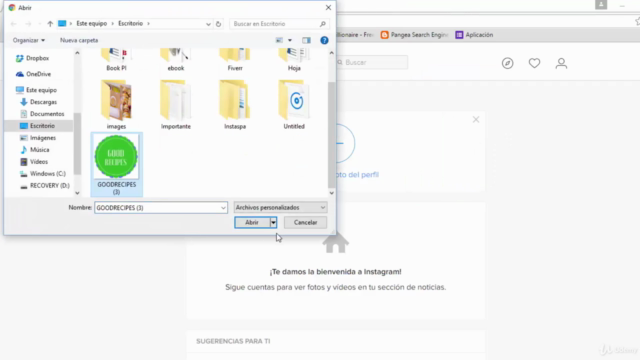Screen dimensions: 640x360
Task: Click the navigation pane scroll down arrow
Action: pos(77,193)
